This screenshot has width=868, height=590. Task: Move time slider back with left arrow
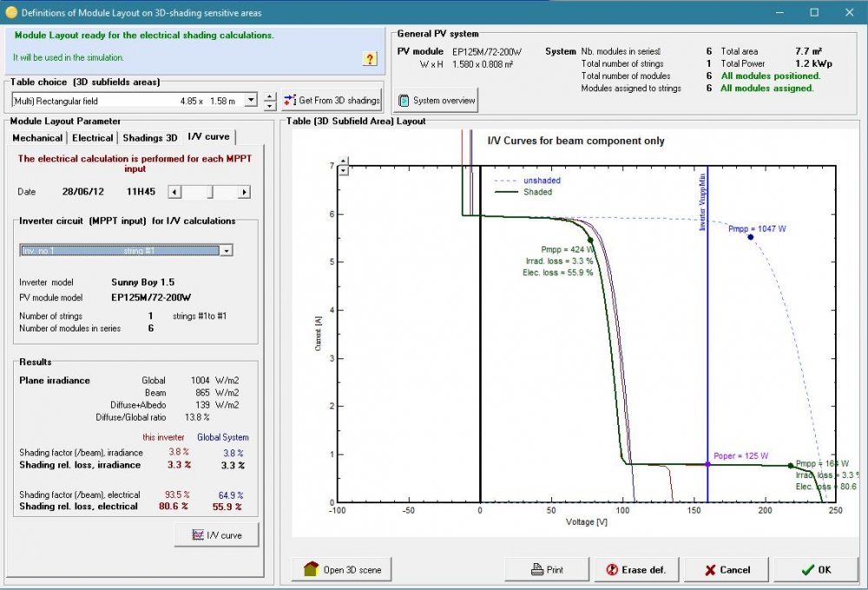tap(174, 192)
